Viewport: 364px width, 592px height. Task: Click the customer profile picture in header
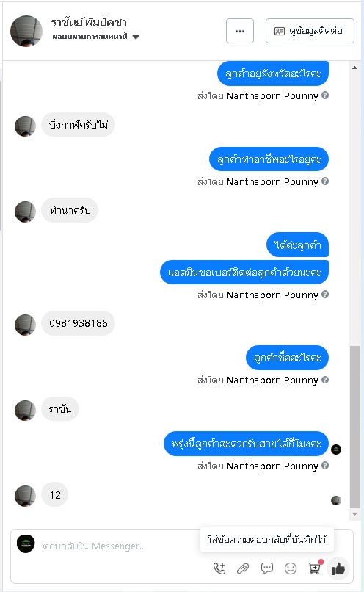tap(26, 31)
